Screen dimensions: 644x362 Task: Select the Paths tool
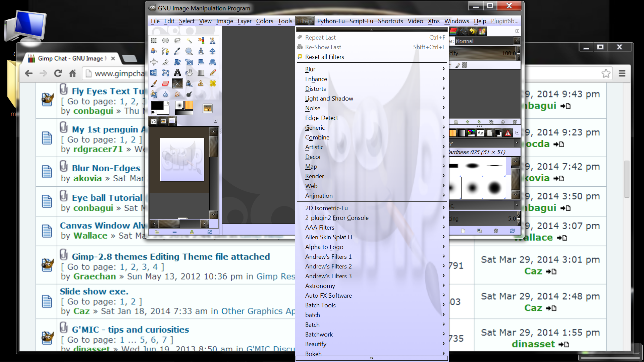(x=165, y=51)
